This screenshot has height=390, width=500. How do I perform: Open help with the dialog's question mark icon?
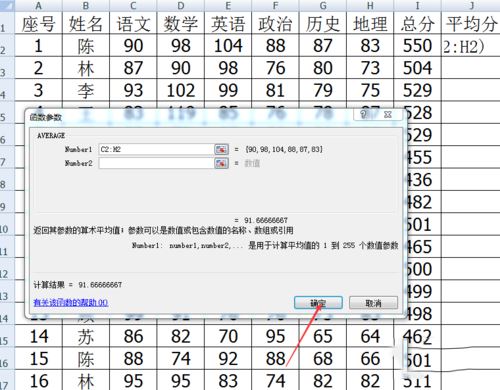[364, 114]
